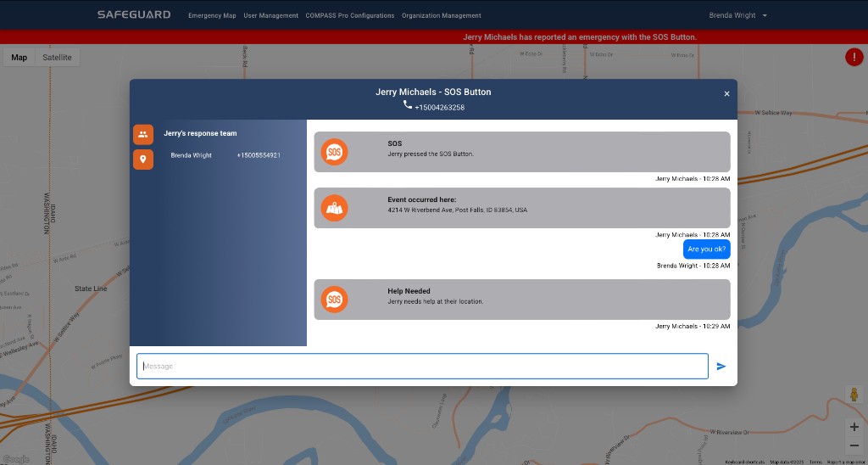Click the phone icon in dialog header

[408, 105]
